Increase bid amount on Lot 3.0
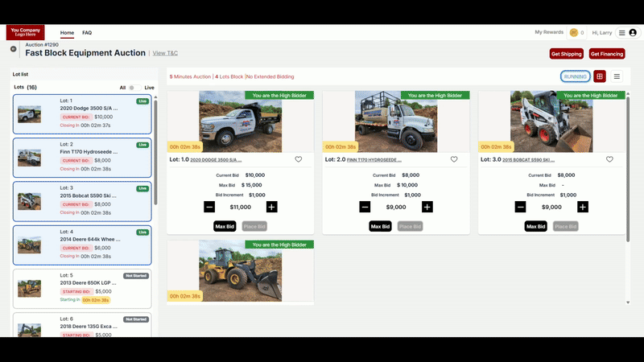 point(582,207)
